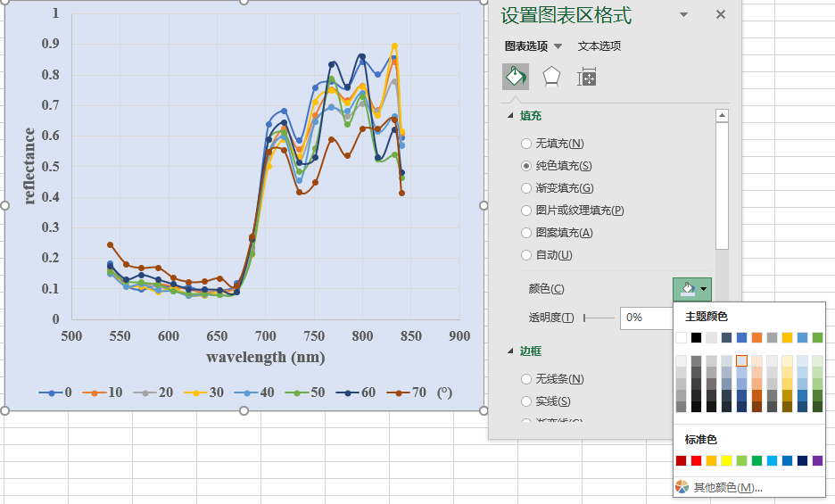Viewport: 835px width, 504px height.
Task: Pick the standard light blue swatch
Action: tap(773, 460)
